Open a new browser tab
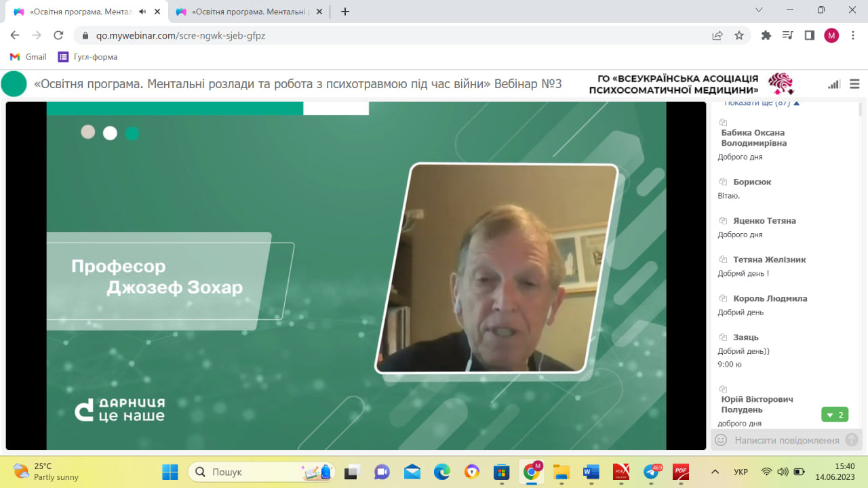 (x=345, y=12)
